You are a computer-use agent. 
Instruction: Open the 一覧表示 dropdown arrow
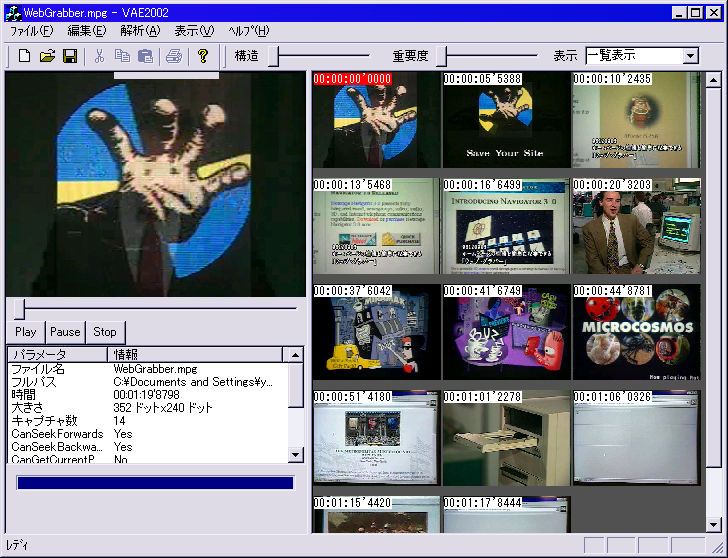[x=690, y=56]
